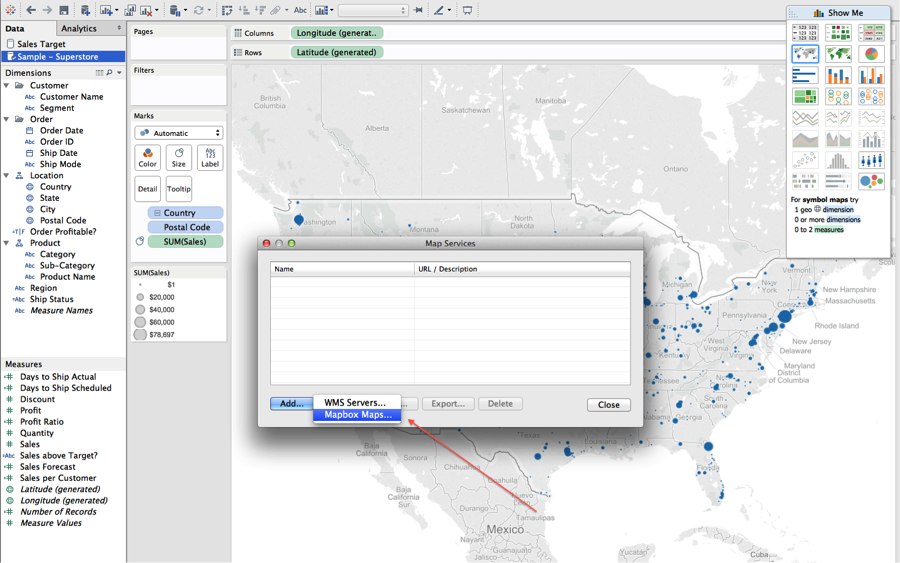This screenshot has height=563, width=900.
Task: Switch to the Analytics tab
Action: (79, 29)
